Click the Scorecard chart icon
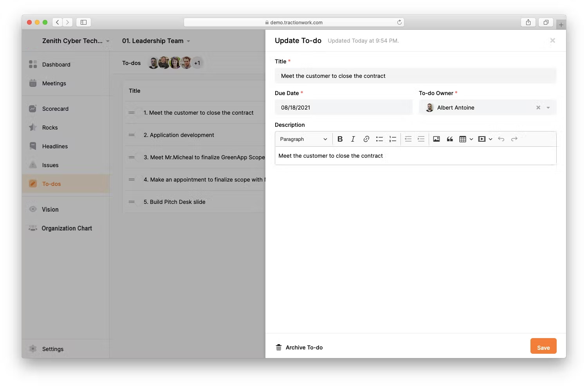This screenshot has width=588, height=387. 33,108
